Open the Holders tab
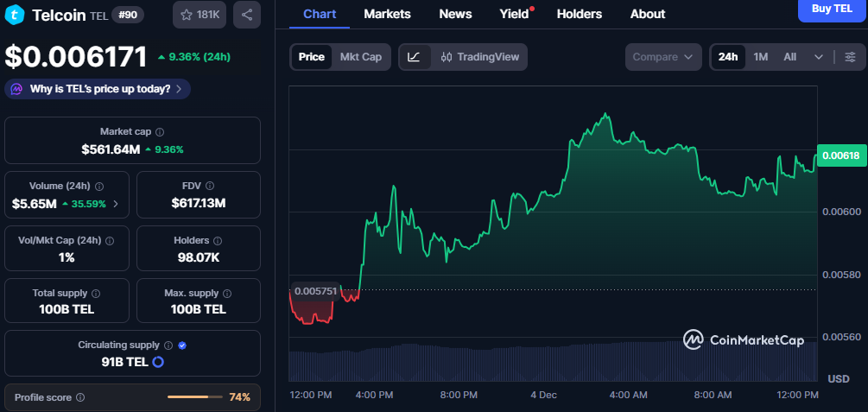Screen dimensions: 868x412 580,14
